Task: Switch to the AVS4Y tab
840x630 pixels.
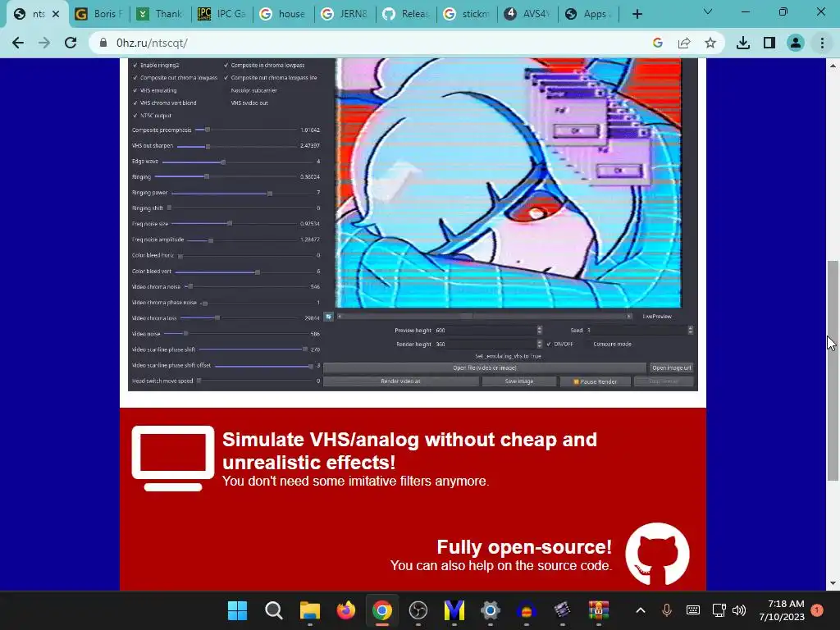Action: (x=527, y=14)
